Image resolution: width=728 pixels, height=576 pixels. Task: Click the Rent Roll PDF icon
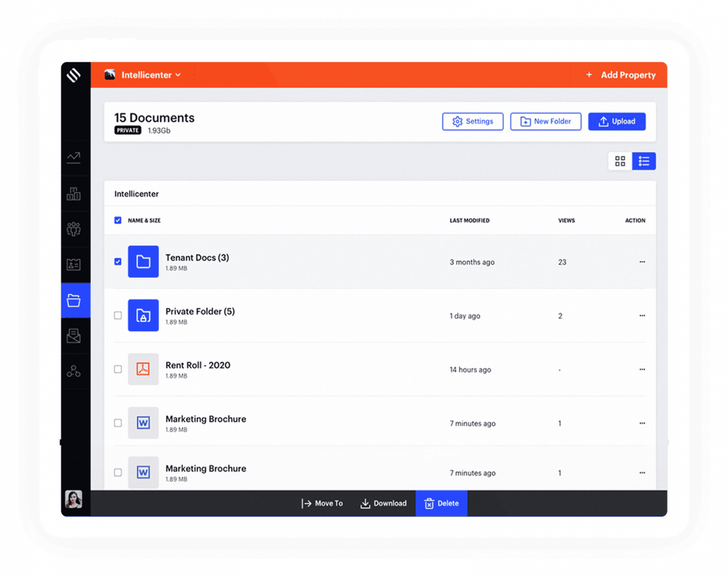pyautogui.click(x=143, y=369)
